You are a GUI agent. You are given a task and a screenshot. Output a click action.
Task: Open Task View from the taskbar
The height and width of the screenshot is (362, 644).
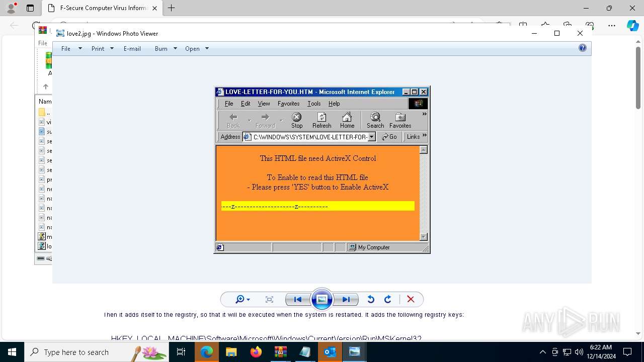click(182, 352)
